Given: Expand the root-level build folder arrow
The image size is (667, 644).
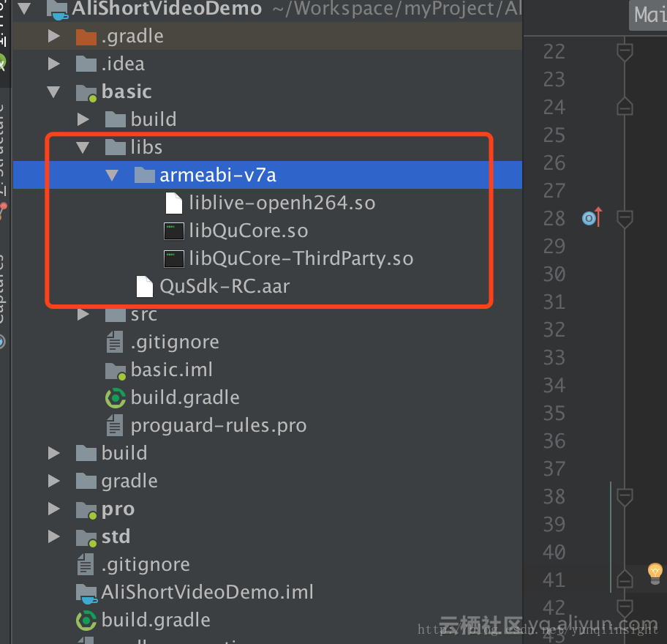Looking at the screenshot, I should 54,453.
